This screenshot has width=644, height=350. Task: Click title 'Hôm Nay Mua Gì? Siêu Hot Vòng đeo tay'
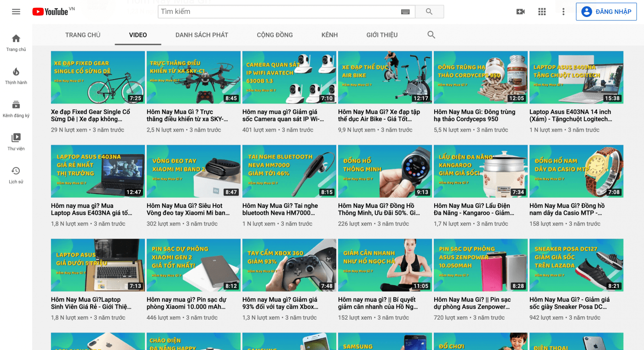pos(188,209)
